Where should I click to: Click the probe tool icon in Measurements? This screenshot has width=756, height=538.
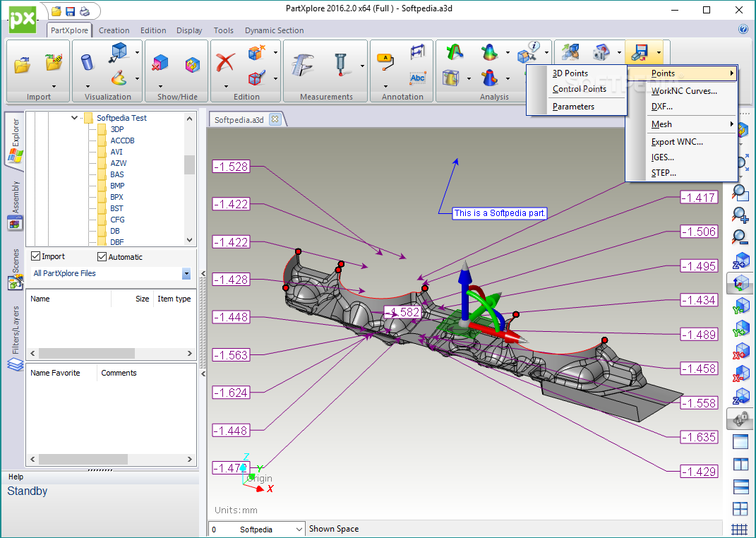[x=341, y=64]
